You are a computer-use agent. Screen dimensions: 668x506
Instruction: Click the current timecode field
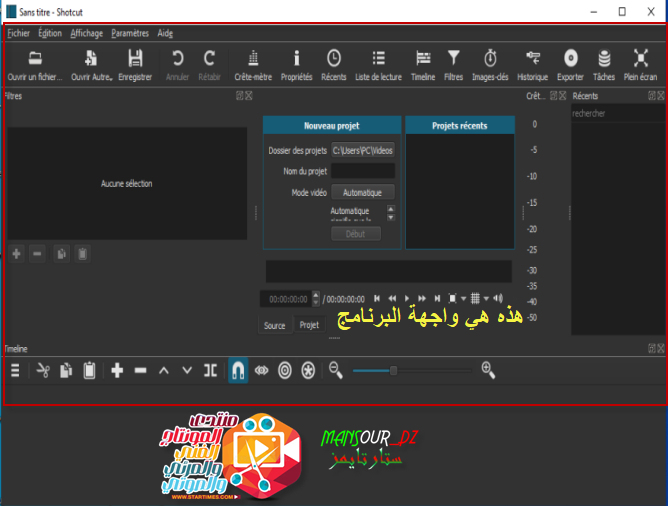pyautogui.click(x=286, y=299)
